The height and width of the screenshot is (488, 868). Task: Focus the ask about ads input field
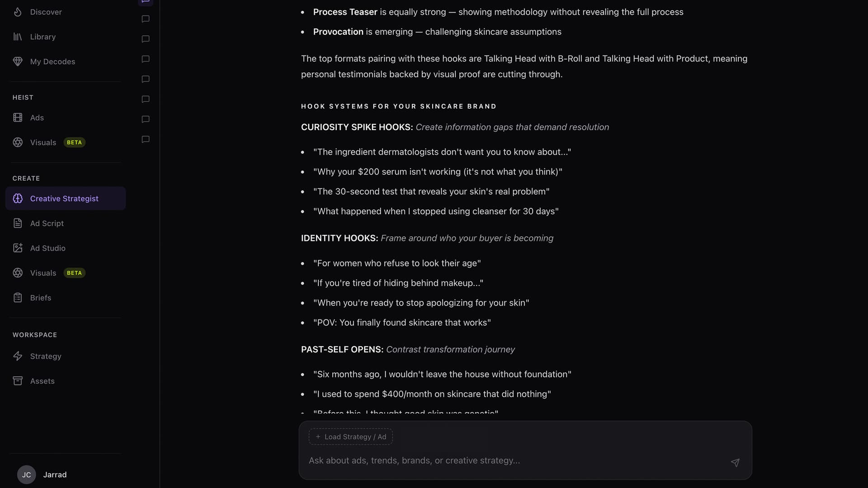coord(497,460)
